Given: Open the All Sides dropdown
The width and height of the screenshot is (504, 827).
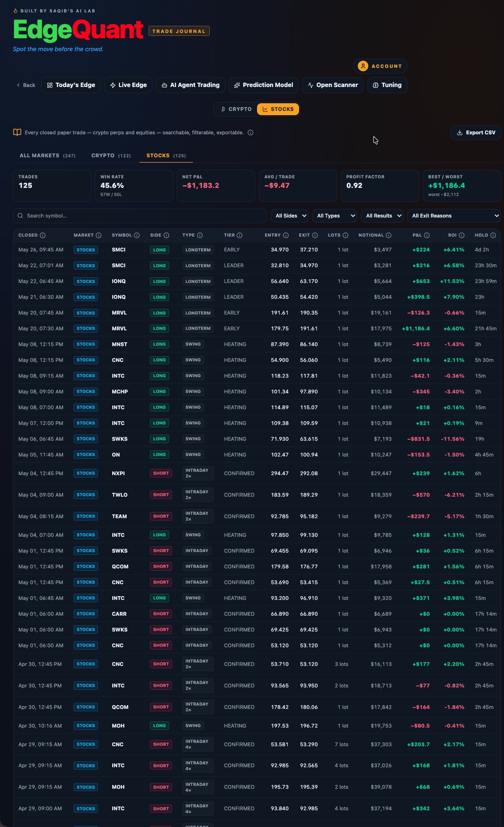Looking at the screenshot, I should 290,216.
